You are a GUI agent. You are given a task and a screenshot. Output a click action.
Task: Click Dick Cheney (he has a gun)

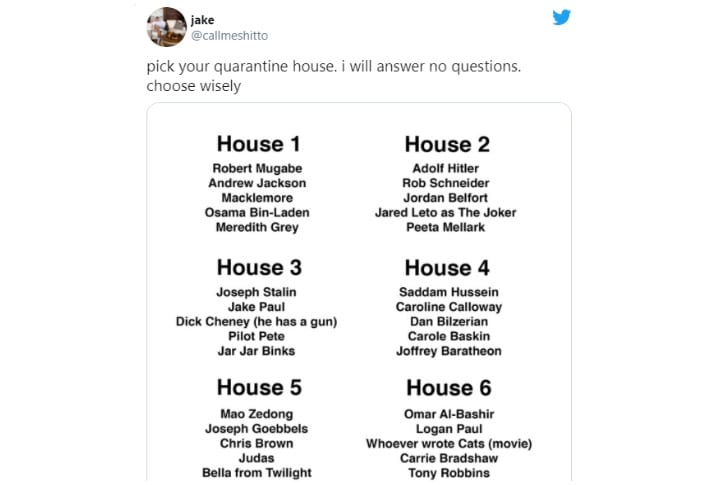click(x=256, y=322)
